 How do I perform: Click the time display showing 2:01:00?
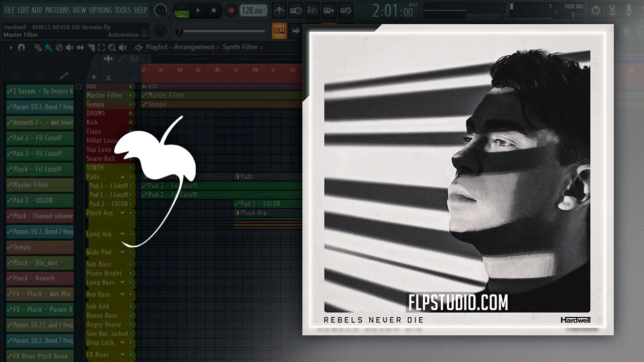click(x=393, y=11)
